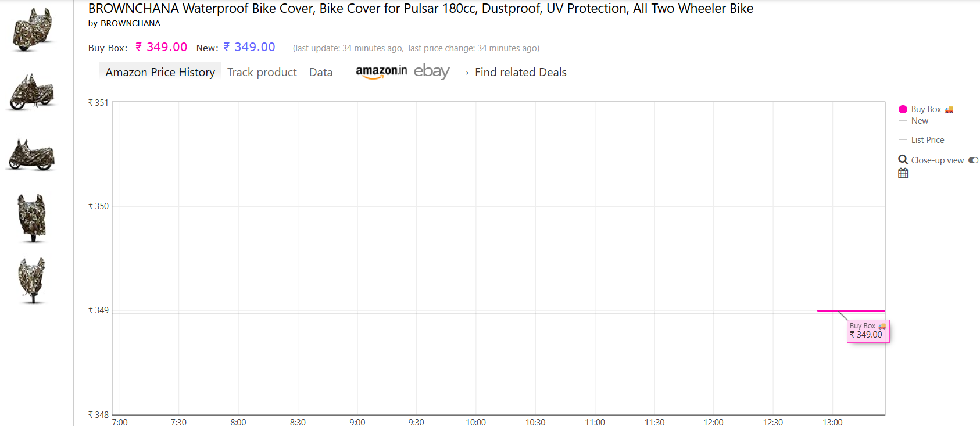This screenshot has height=426, width=980.
Task: Toggle the Buy Box series in legend
Action: 926,109
